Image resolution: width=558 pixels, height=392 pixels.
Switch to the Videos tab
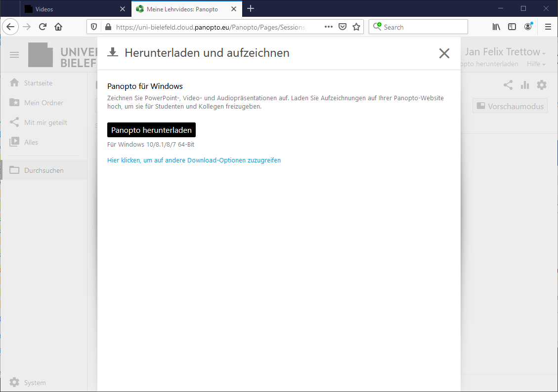75,9
